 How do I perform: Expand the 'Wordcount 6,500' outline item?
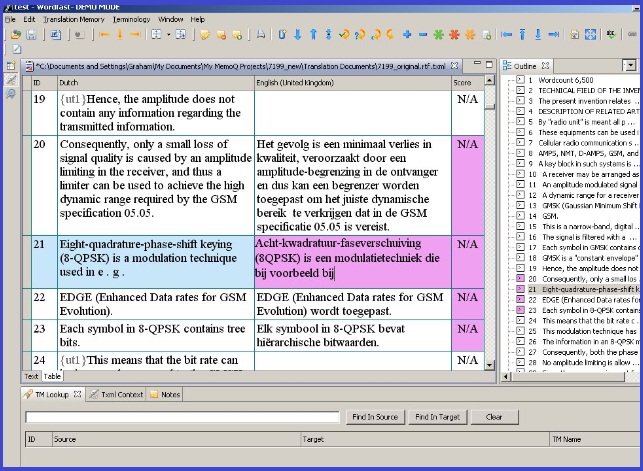pos(519,79)
